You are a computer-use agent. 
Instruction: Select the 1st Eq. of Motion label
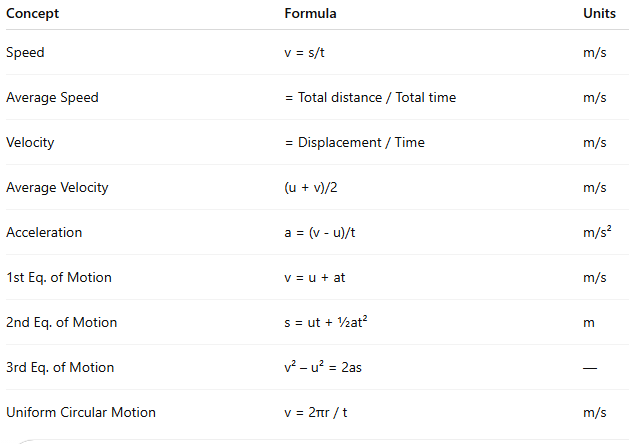pyautogui.click(x=59, y=277)
